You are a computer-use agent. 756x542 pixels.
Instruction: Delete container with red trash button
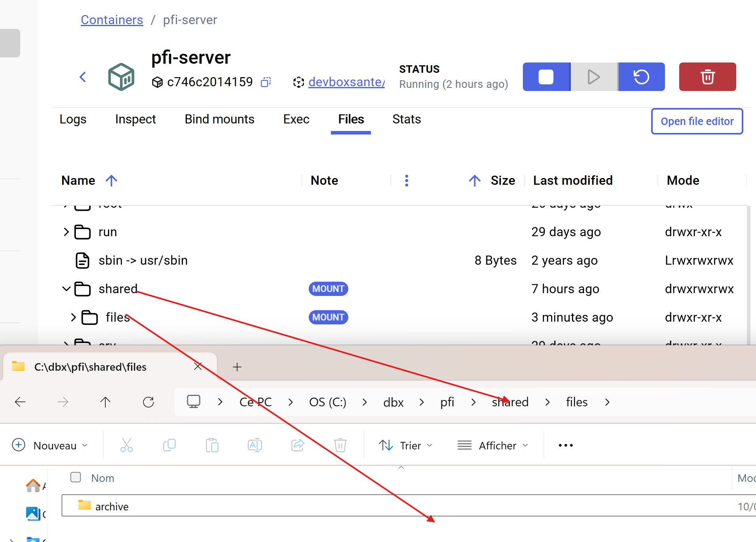(x=707, y=77)
